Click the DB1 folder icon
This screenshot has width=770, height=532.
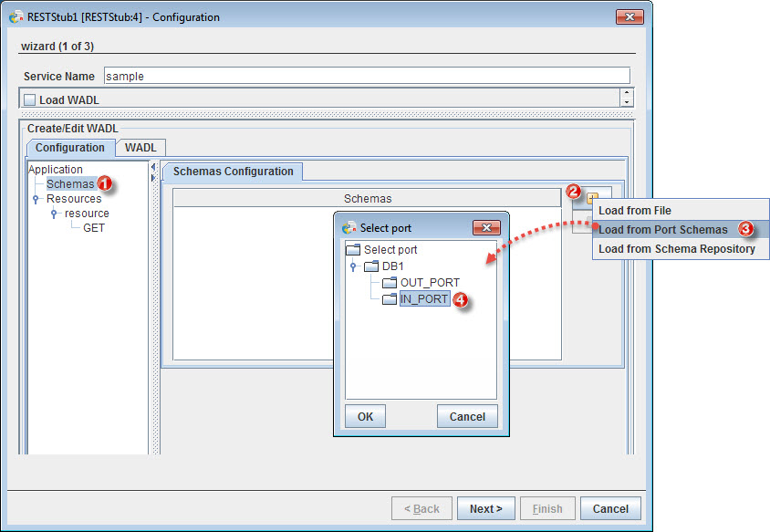click(x=371, y=266)
